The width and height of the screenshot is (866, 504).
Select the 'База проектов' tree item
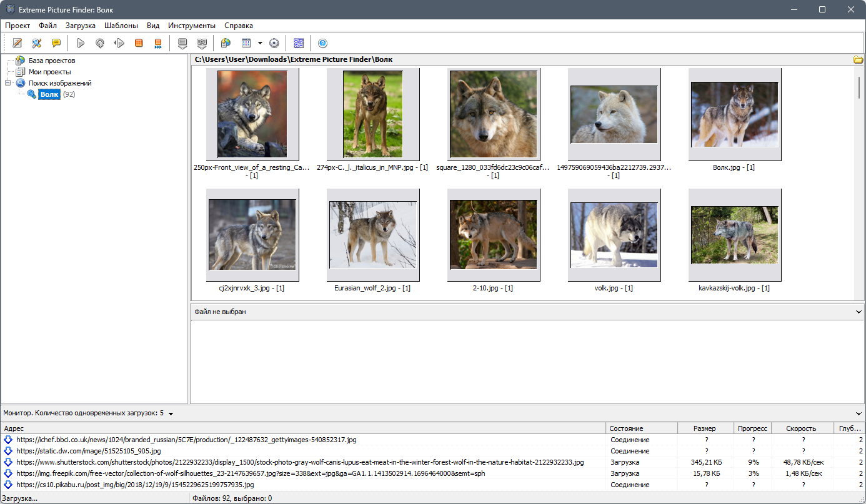point(52,61)
